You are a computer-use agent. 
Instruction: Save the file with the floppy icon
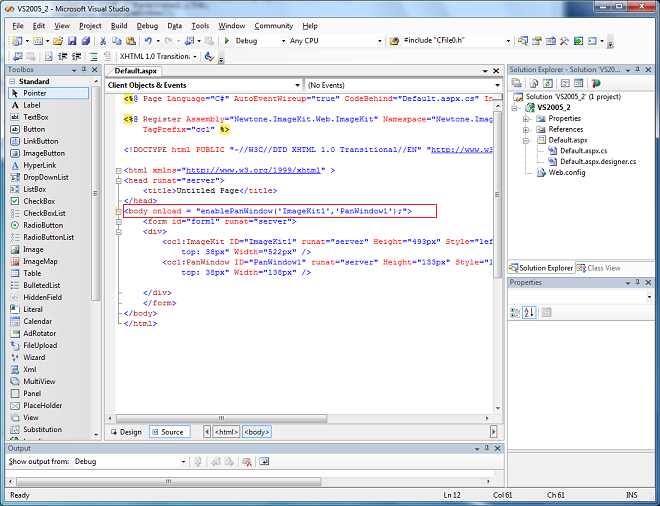72,41
